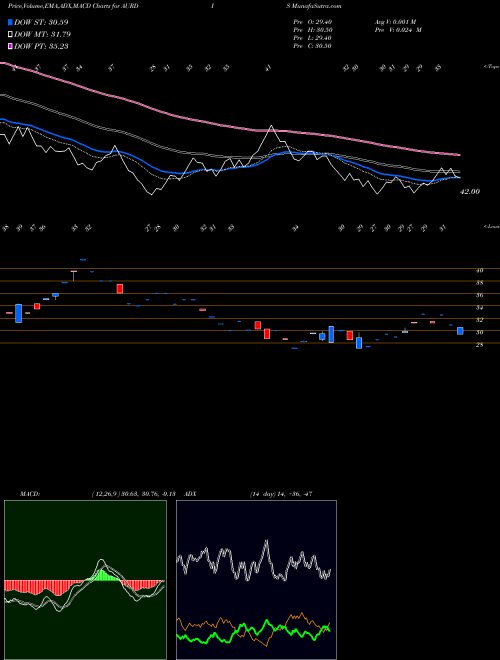Click the ADX values '(14 day) 14, +36, -47'
The image size is (500, 660).
[x=281, y=494]
